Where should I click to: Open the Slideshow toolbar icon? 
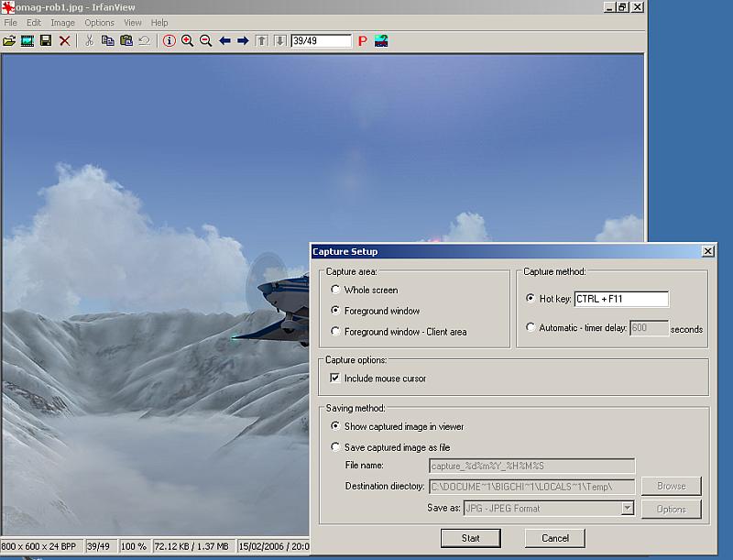(x=27, y=41)
